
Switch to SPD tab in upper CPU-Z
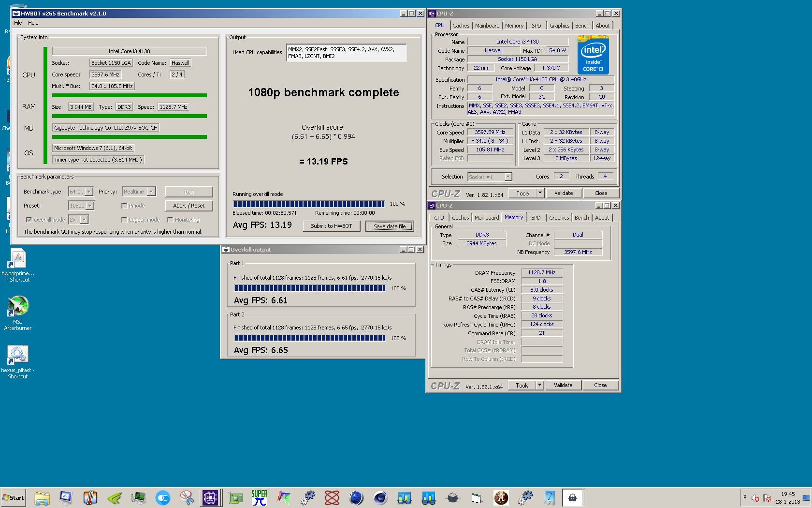[x=536, y=26]
